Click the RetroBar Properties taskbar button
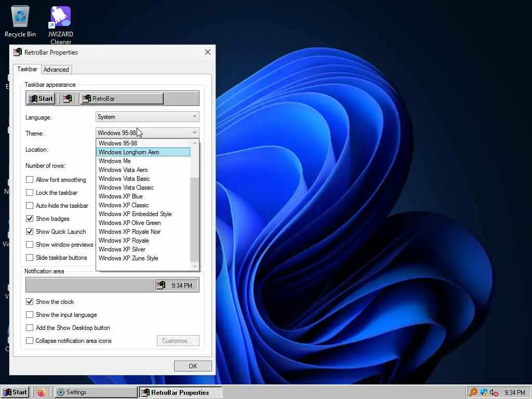This screenshot has width=532, height=399. 180,393
